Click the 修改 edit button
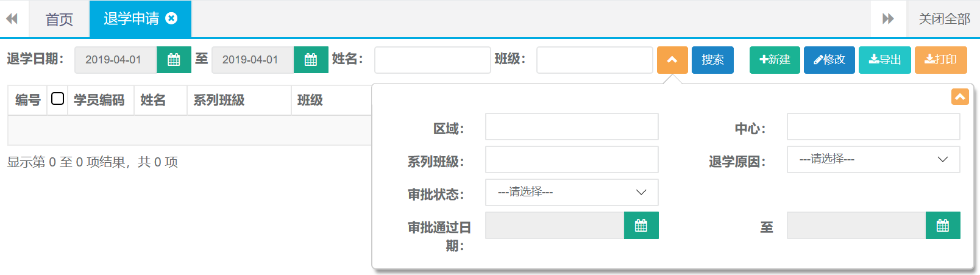 (829, 60)
